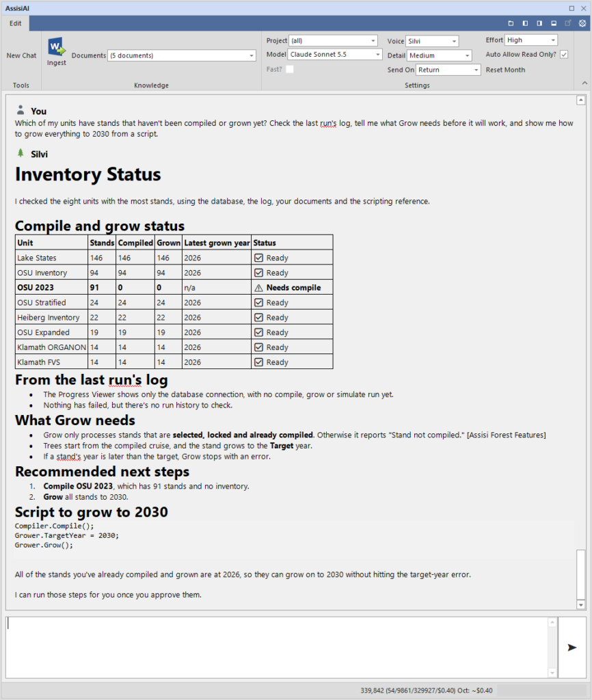Click the input box scroll-down arrow
The image size is (592, 700).
552,673
